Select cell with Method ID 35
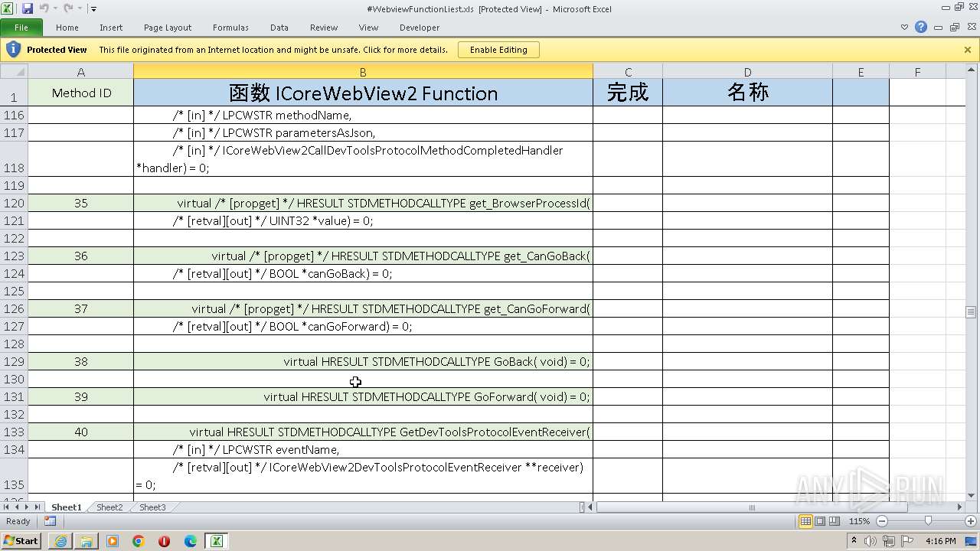The image size is (980, 551). click(81, 203)
